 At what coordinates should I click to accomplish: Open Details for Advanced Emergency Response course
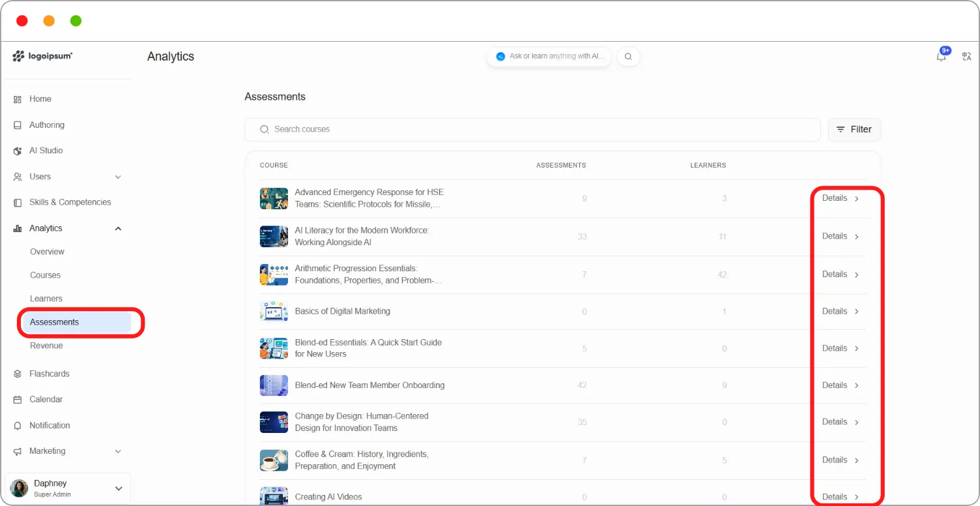[841, 198]
